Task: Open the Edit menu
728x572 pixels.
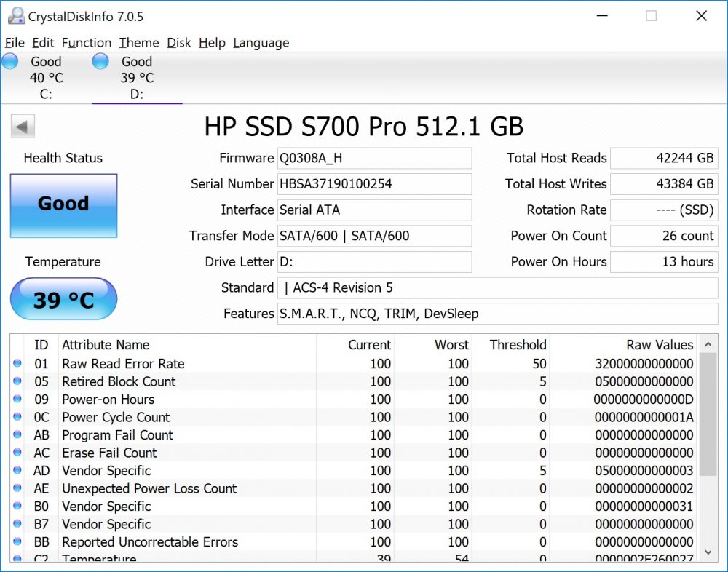Action: click(x=43, y=43)
